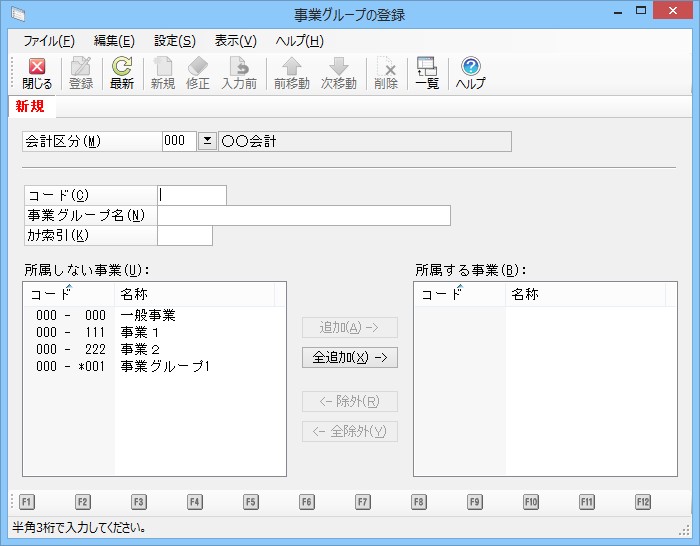
Task: Click the 新規 new document icon
Action: coord(163,67)
